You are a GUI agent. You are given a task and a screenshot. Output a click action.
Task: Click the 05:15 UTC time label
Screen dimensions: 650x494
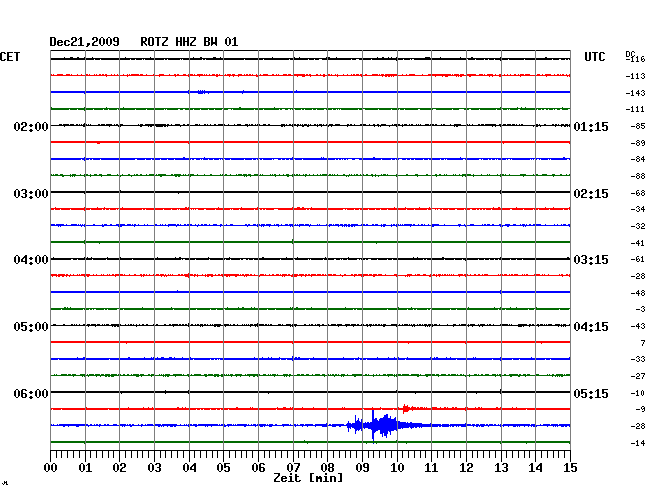pos(591,393)
